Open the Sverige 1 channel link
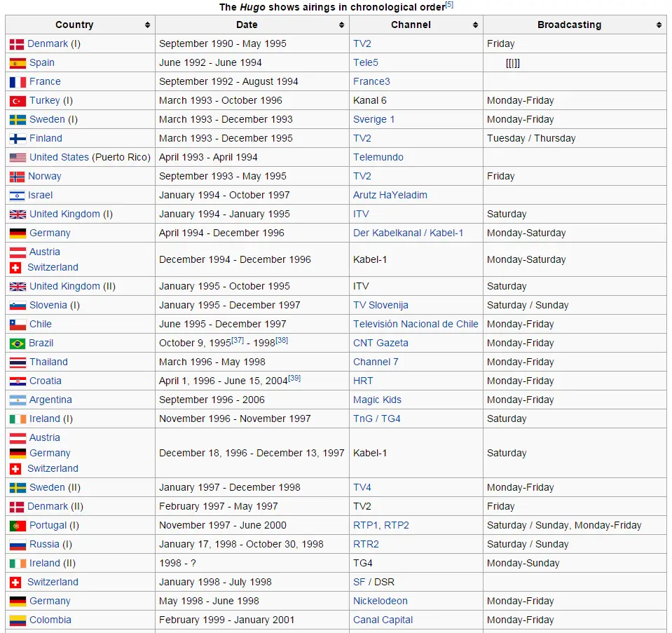Screen dimensions: 672x633 (x=373, y=119)
